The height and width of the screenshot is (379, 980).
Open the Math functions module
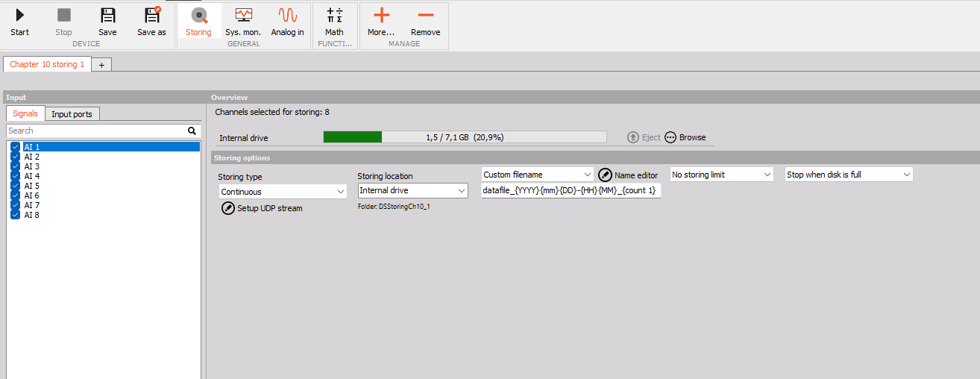334,22
